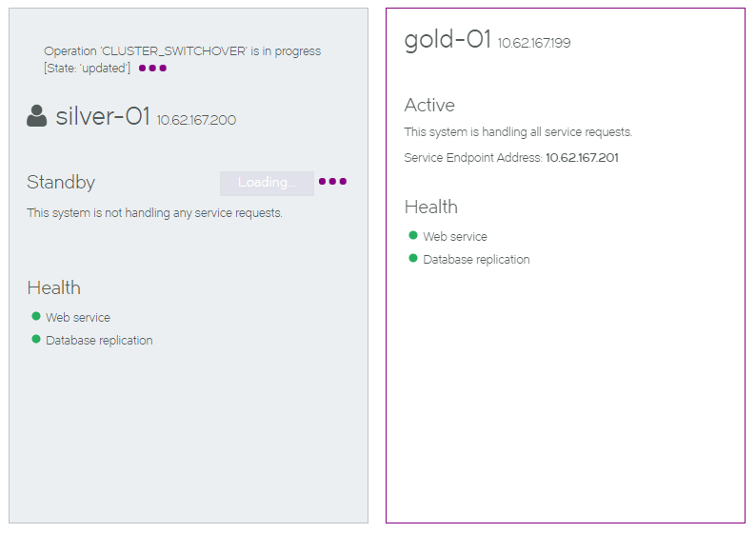Click the user icon beside silver-01
This screenshot has width=756, height=533.
point(36,116)
